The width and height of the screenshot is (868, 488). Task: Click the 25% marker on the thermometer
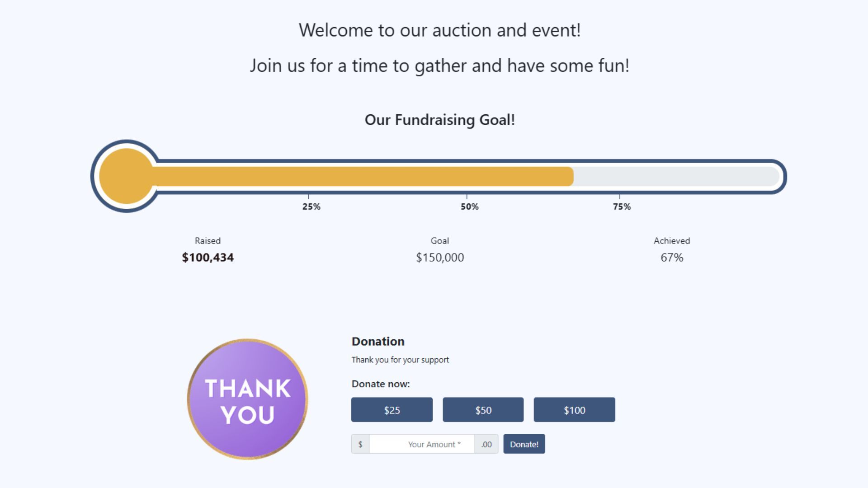(310, 206)
